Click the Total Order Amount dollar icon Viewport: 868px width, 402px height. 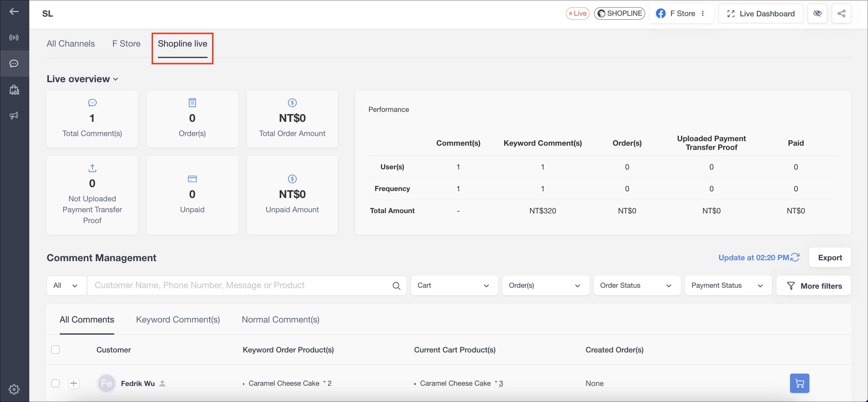click(x=292, y=102)
